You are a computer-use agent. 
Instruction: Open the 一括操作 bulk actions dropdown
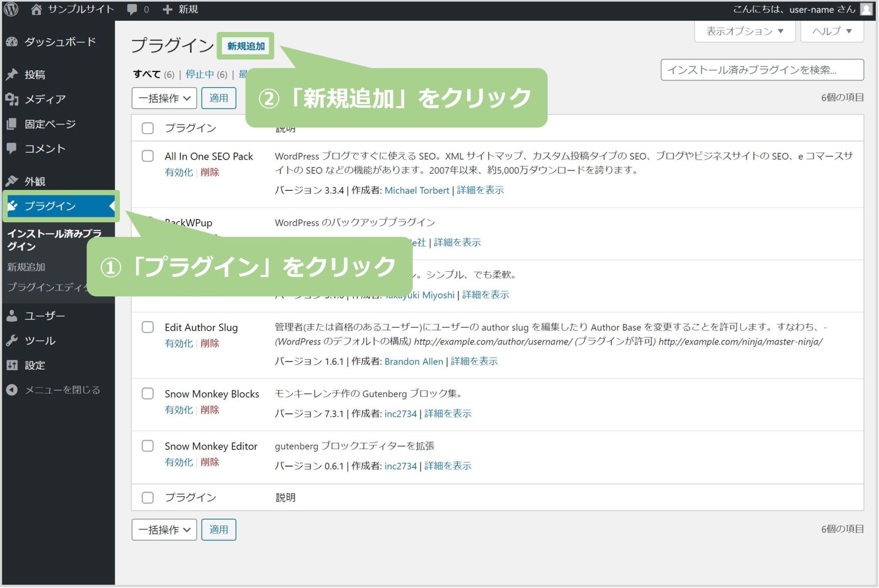pos(164,98)
